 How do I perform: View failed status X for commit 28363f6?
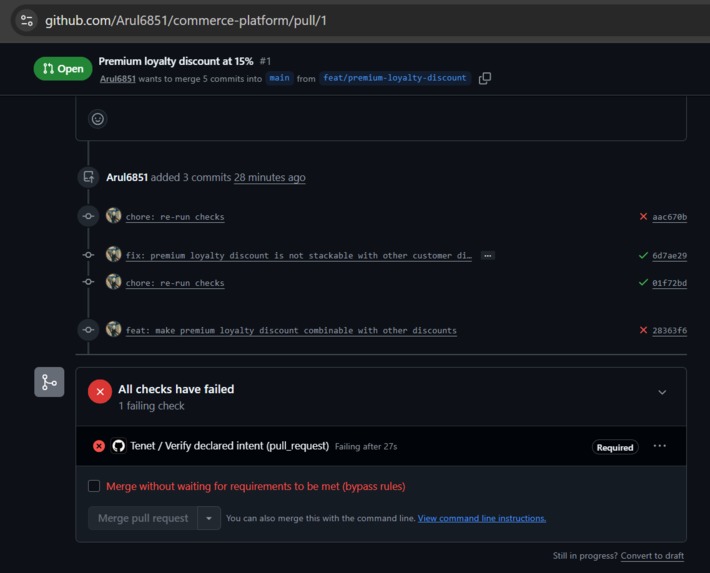pyautogui.click(x=643, y=330)
